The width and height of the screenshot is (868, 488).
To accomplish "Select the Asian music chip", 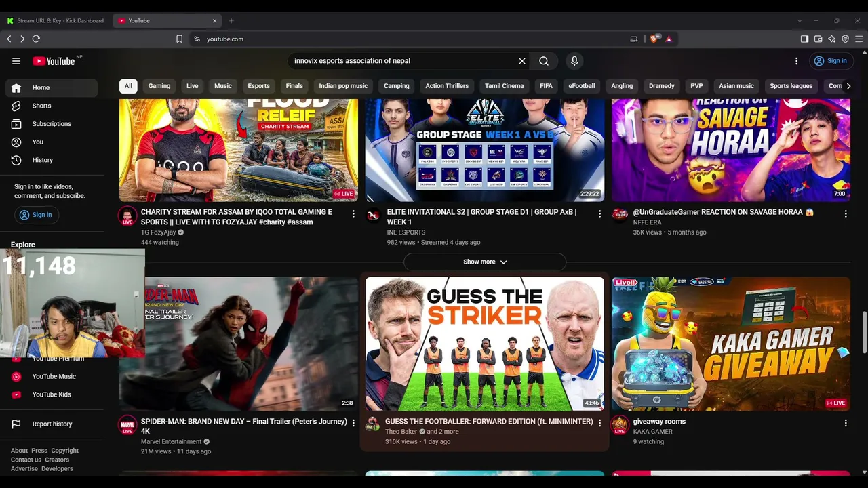I will tap(736, 86).
